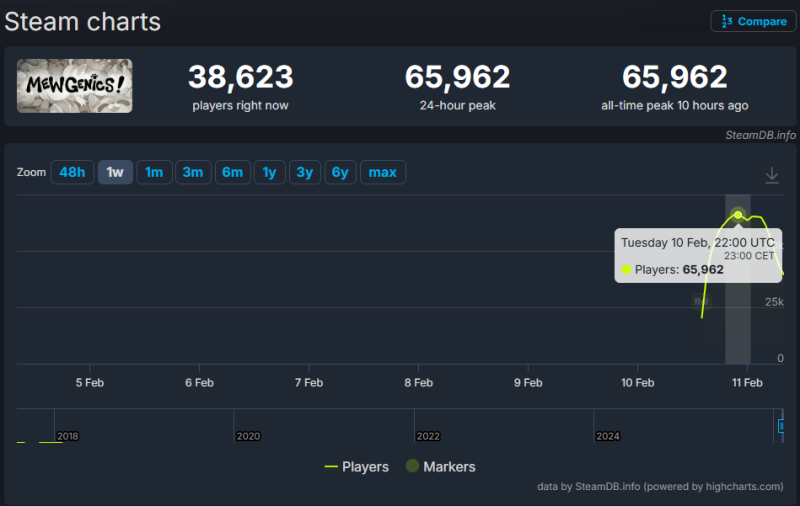Click the 8 Feb axis label

point(418,383)
